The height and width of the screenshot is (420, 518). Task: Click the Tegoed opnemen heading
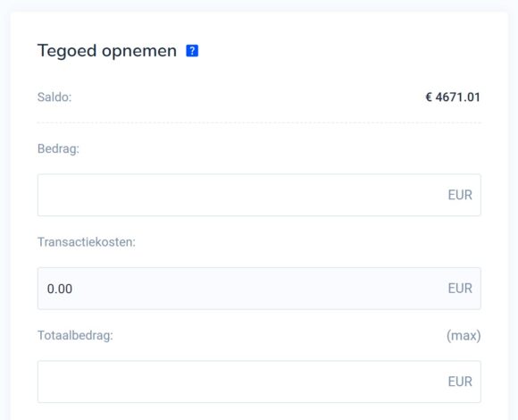coord(107,51)
